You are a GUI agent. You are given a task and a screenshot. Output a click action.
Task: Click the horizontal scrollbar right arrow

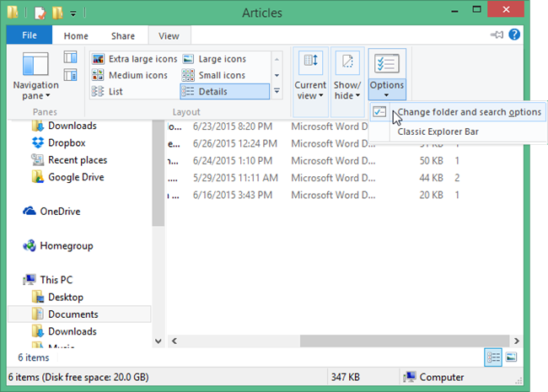pyautogui.click(x=517, y=341)
